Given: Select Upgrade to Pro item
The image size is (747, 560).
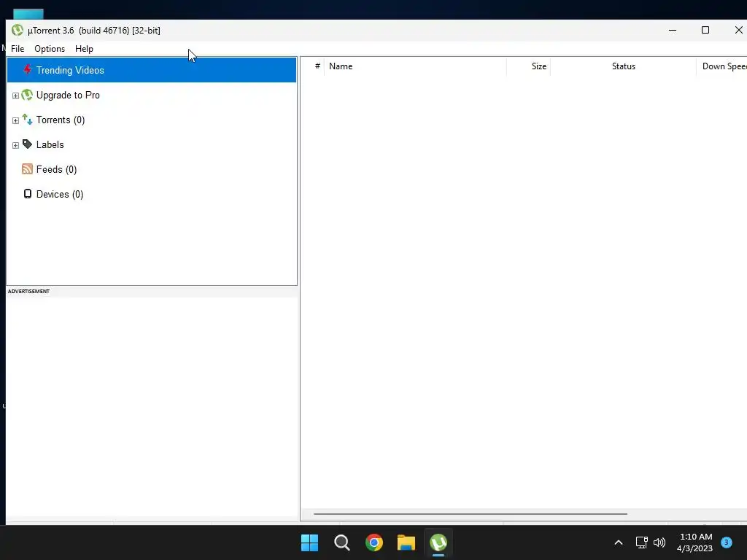Looking at the screenshot, I should pos(68,96).
